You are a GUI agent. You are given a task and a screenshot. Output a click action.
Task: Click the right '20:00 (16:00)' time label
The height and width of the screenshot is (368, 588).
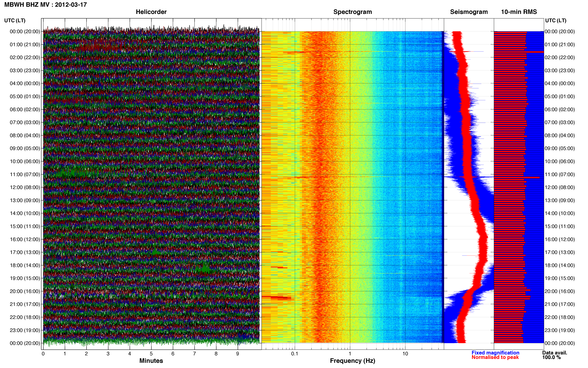560,291
